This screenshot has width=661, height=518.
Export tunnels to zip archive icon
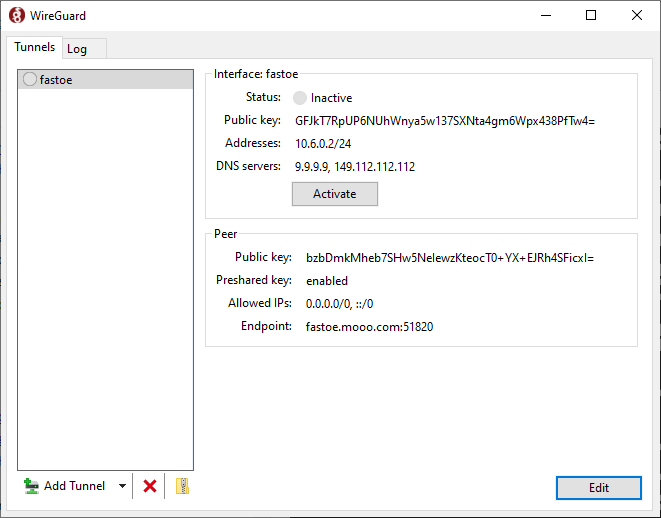(182, 486)
